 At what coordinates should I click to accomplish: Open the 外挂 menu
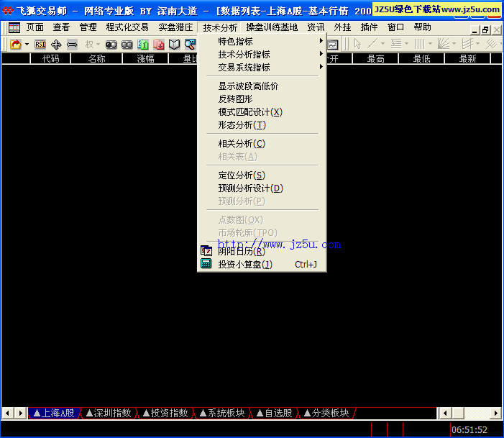pyautogui.click(x=342, y=27)
